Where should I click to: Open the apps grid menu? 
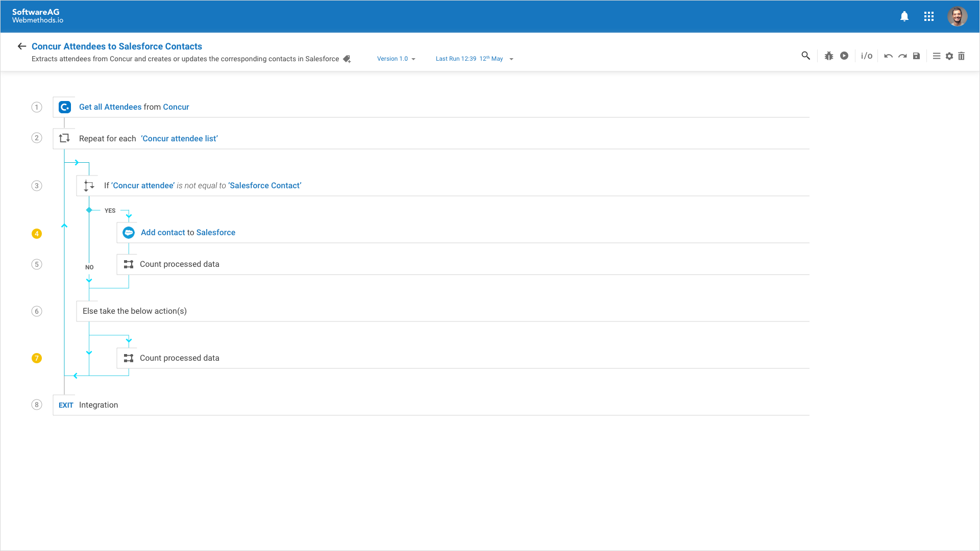tap(929, 16)
